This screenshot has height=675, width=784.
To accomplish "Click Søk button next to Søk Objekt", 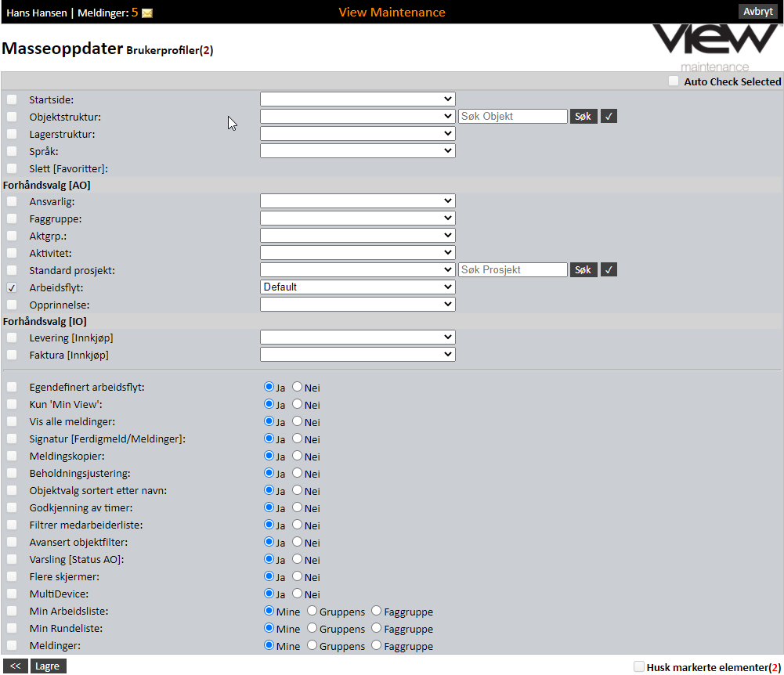I will tap(583, 117).
